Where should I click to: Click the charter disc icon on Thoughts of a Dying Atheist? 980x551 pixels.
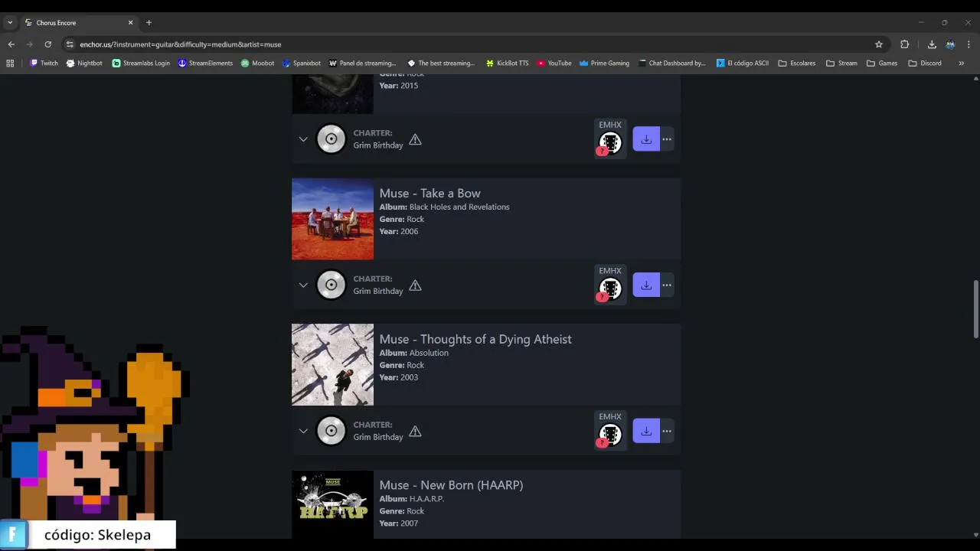point(332,431)
